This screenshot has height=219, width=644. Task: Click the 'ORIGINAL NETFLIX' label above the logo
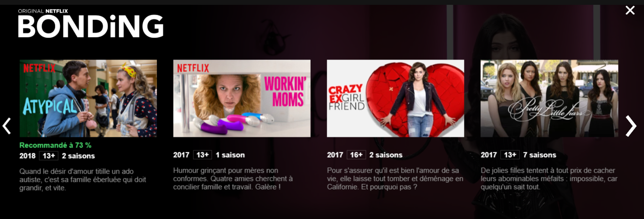(x=42, y=11)
